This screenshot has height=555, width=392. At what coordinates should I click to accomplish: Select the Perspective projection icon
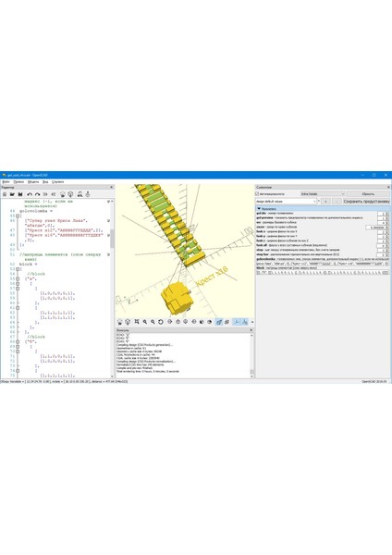pyautogui.click(x=218, y=322)
